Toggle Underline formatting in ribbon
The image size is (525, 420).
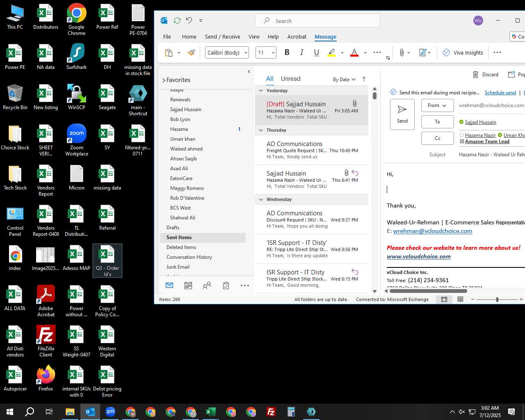click(317, 52)
